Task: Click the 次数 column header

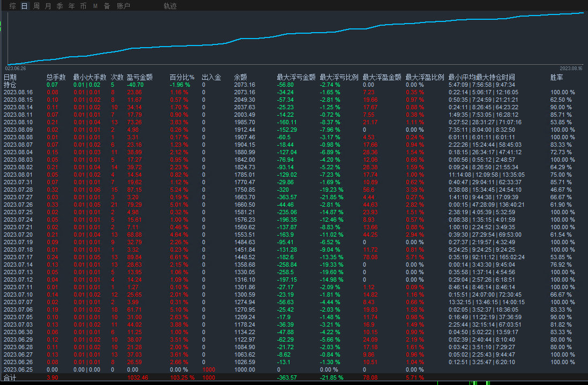Action: pyautogui.click(x=117, y=77)
